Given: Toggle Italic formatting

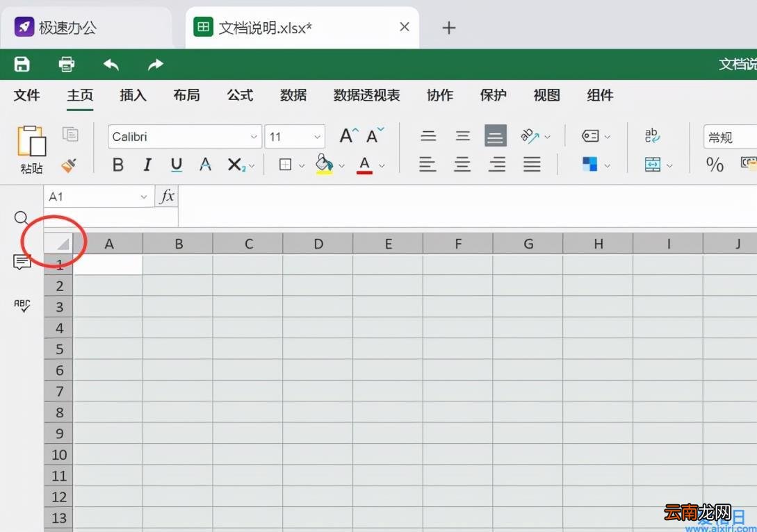Looking at the screenshot, I should [148, 165].
